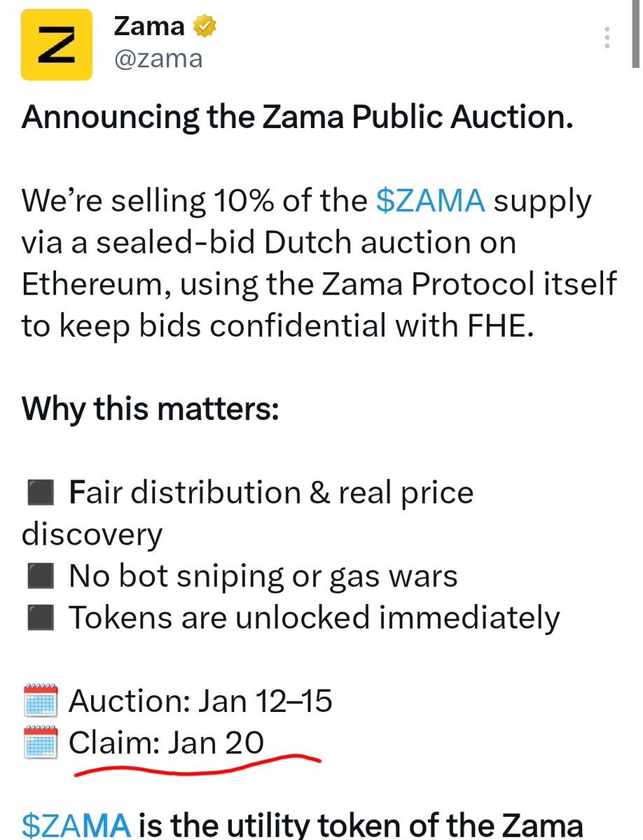Click the black square beside No bot sniping
This screenshot has width=643, height=840.
(36, 577)
